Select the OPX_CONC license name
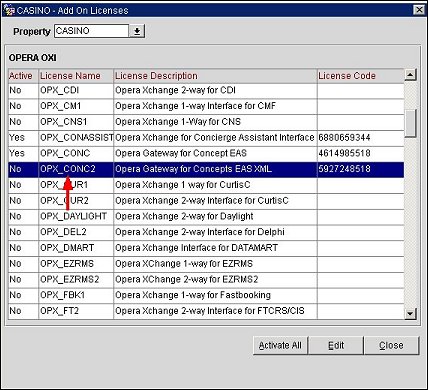The height and width of the screenshot is (390, 428). tap(65, 153)
